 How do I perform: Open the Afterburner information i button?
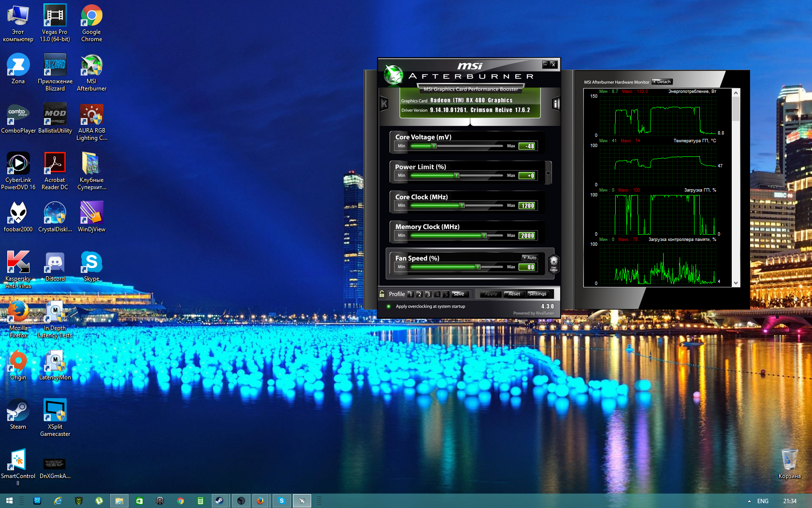pos(556,104)
